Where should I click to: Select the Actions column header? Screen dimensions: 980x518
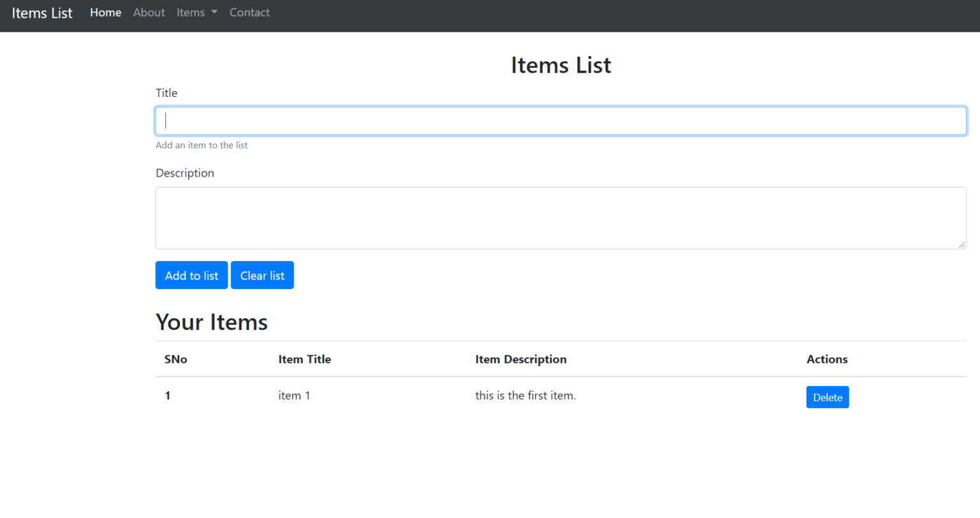(827, 359)
